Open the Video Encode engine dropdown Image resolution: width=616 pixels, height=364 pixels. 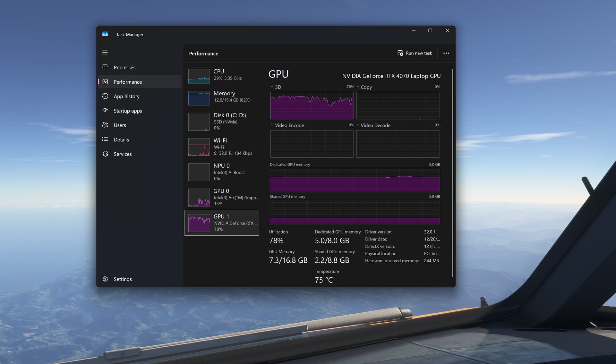(x=287, y=125)
